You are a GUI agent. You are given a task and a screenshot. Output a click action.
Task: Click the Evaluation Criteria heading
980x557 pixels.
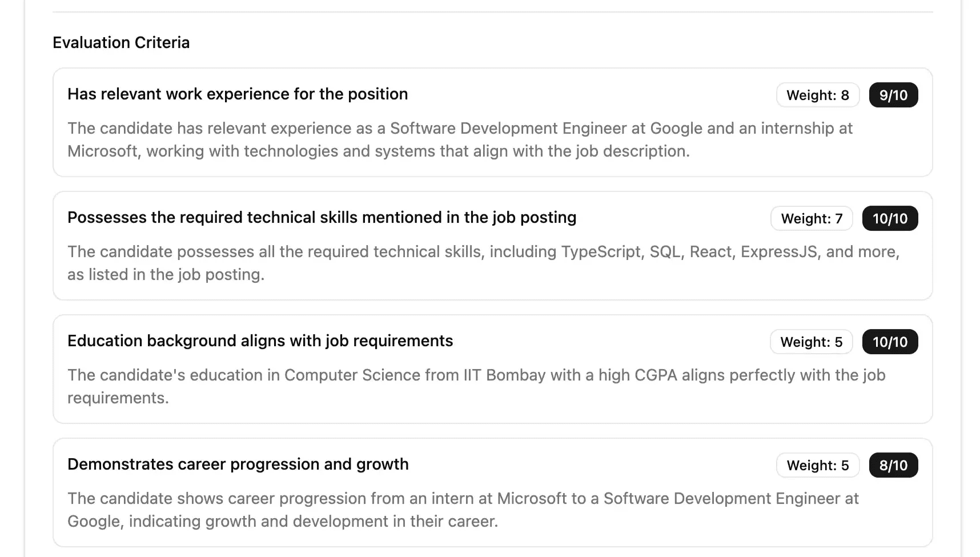point(121,43)
